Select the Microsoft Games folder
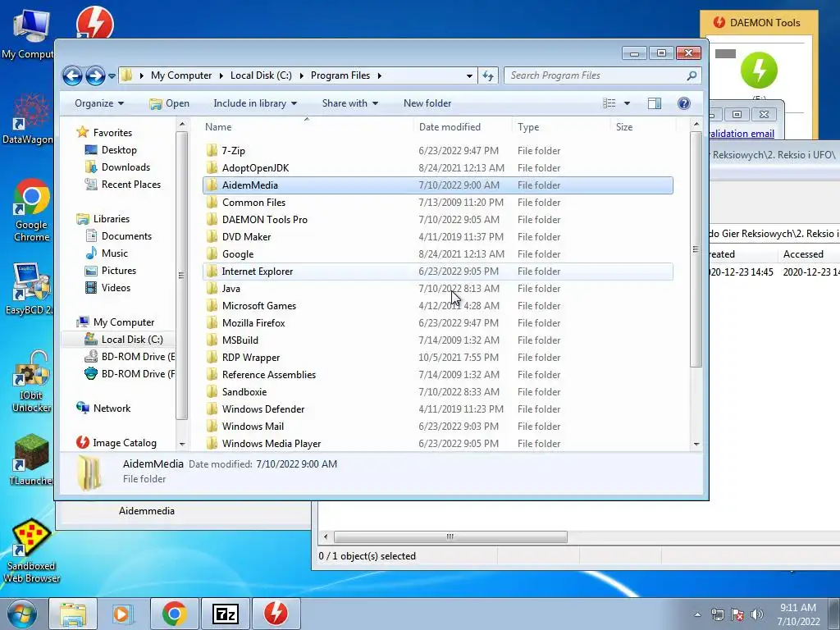840x630 pixels. [438, 306]
